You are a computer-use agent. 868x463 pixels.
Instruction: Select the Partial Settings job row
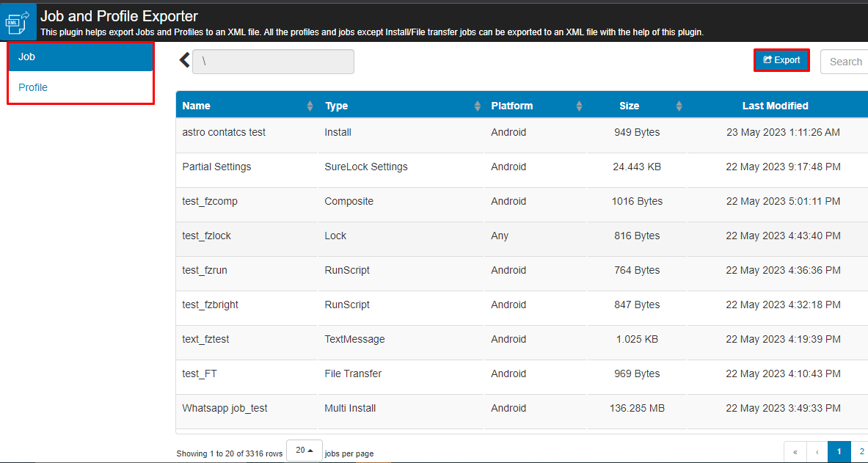(x=216, y=167)
